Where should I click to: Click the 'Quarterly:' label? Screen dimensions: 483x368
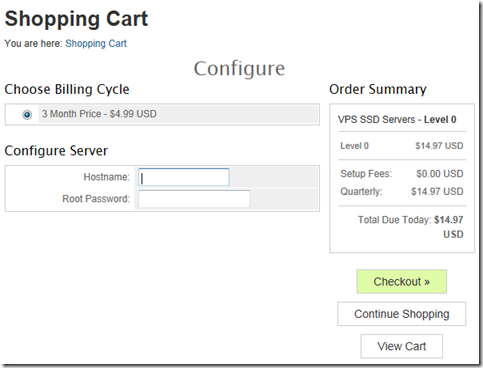(361, 192)
